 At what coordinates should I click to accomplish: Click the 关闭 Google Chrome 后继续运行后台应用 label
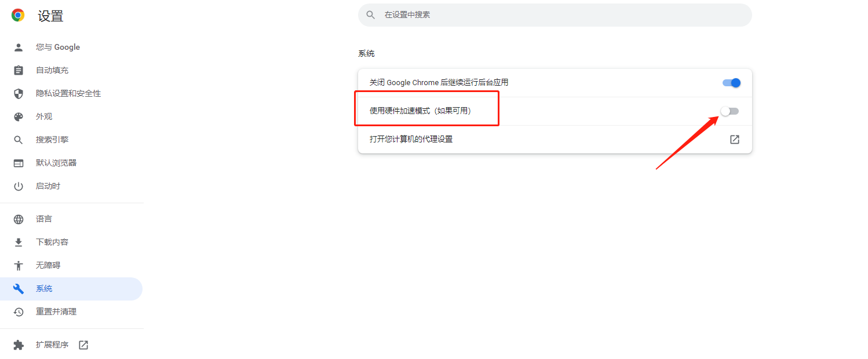439,83
